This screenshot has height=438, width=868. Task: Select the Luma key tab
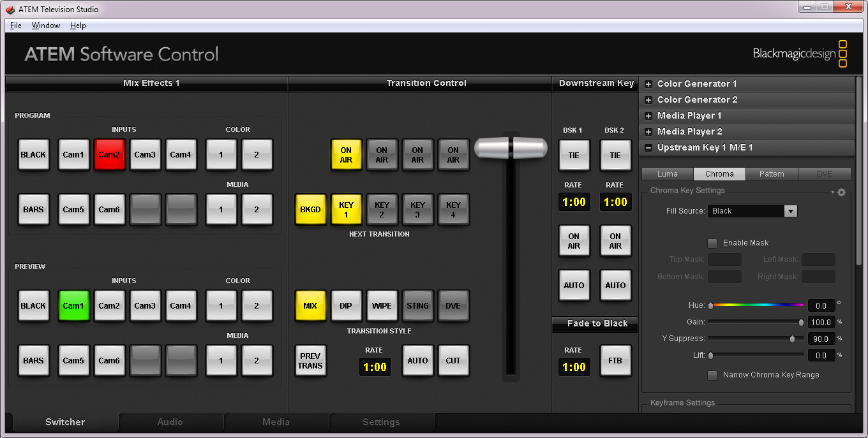pyautogui.click(x=668, y=174)
